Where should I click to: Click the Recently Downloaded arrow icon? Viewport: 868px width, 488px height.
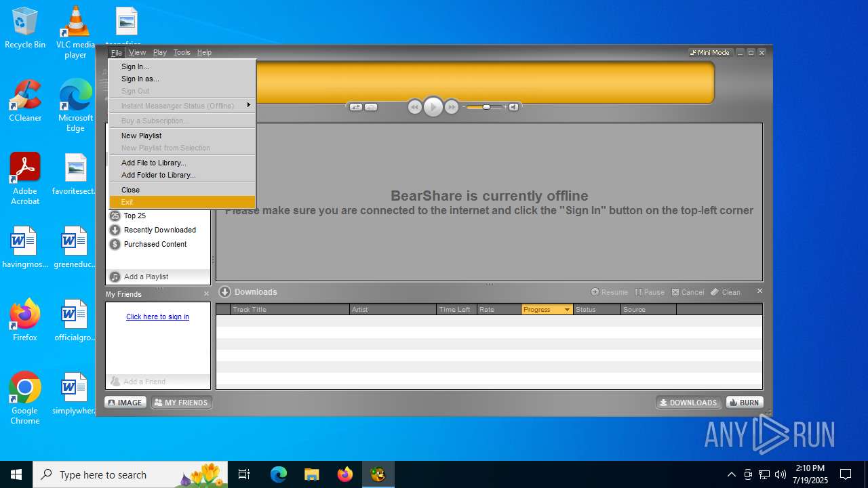click(115, 230)
